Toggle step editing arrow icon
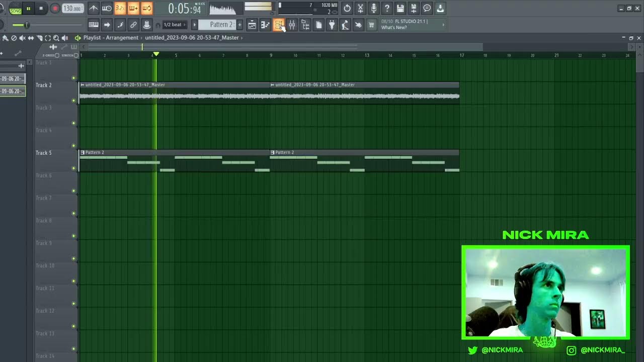 pos(107,25)
